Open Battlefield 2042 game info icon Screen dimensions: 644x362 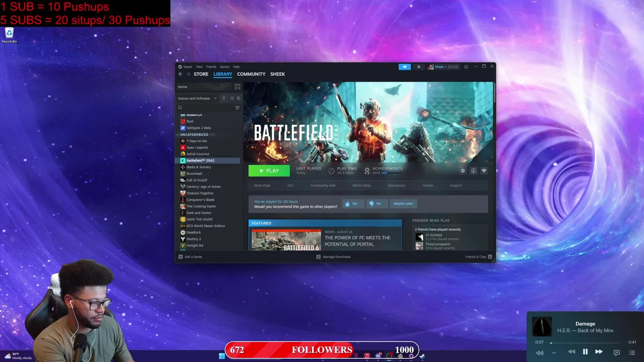[473, 171]
